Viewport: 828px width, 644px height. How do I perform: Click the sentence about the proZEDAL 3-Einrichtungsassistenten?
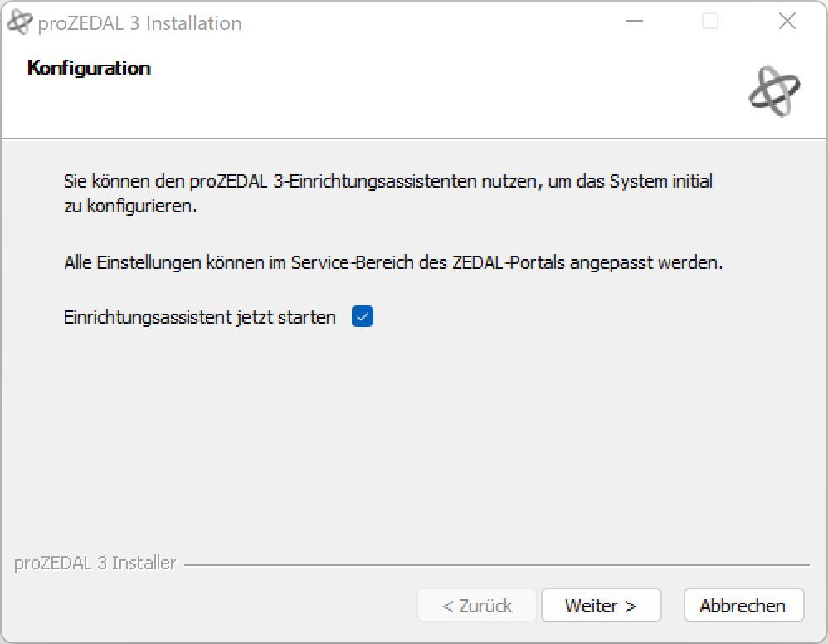click(x=387, y=181)
